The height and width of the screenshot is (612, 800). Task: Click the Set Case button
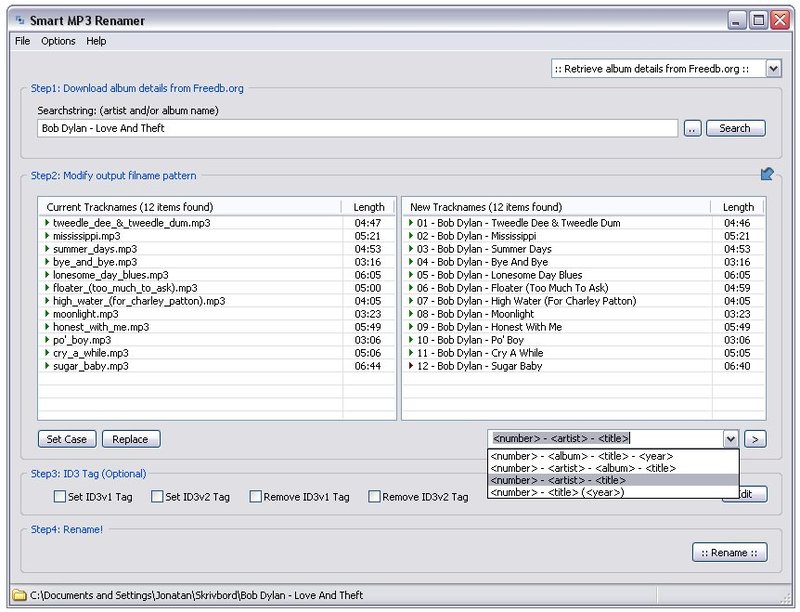coord(67,439)
